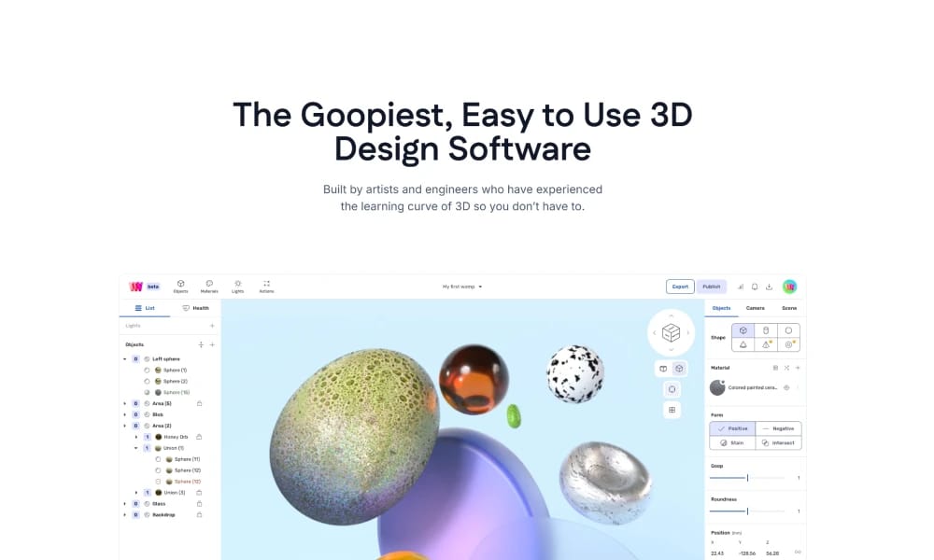Collapse the Left sphere group
The height and width of the screenshot is (560, 934).
click(x=125, y=358)
